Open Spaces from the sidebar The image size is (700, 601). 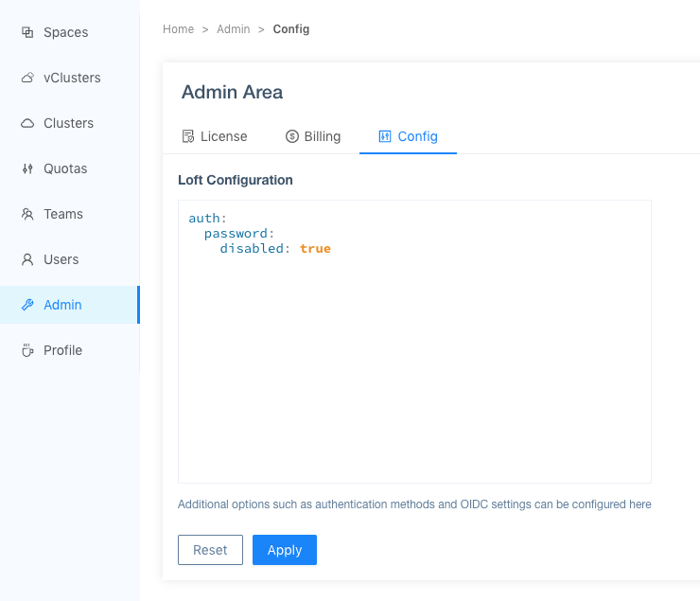(65, 32)
